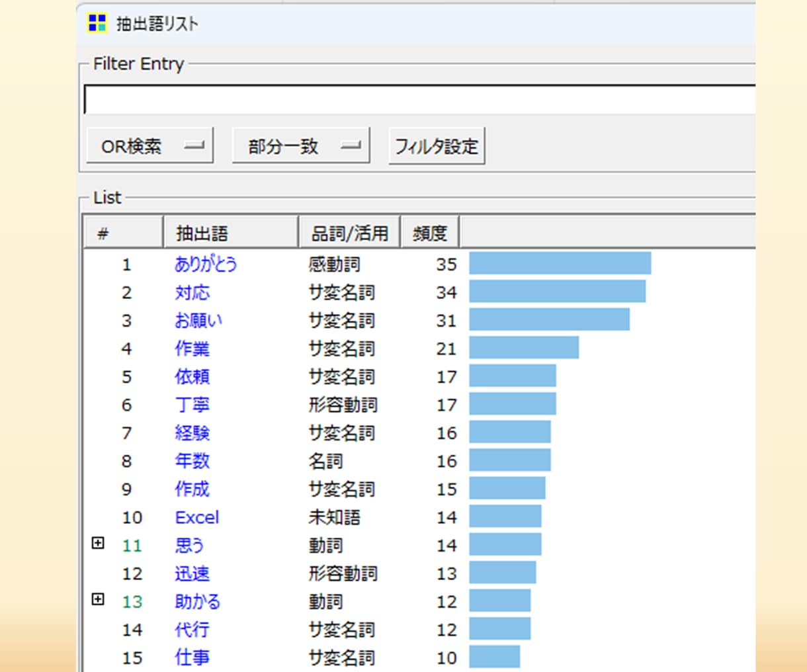Select the word 仕事

(192, 657)
